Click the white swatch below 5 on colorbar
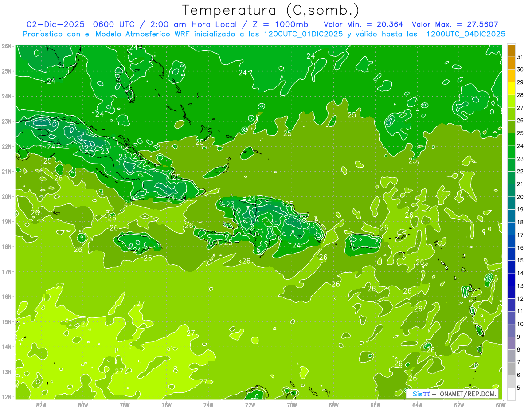The height and width of the screenshot is (411, 532). click(x=511, y=394)
